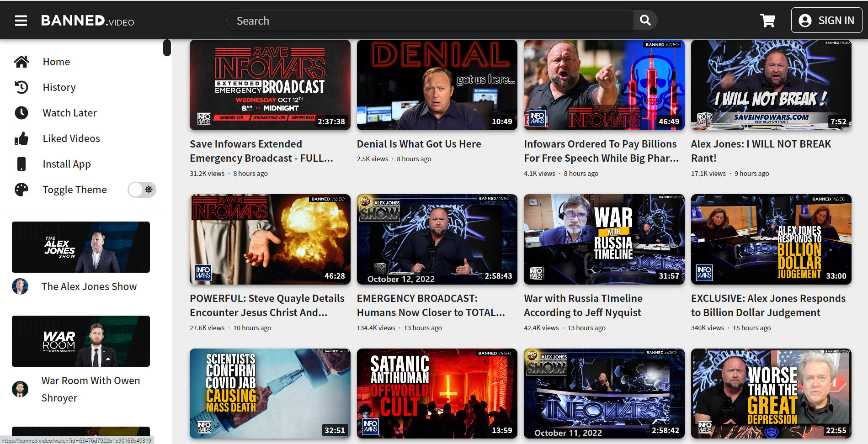Click '10 hours ago' timestamp

click(x=252, y=328)
